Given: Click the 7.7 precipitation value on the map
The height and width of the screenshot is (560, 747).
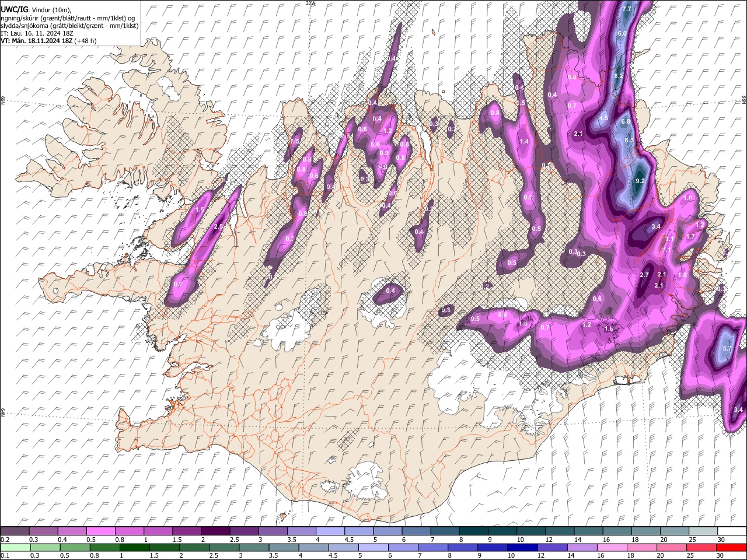Looking at the screenshot, I should [x=627, y=9].
